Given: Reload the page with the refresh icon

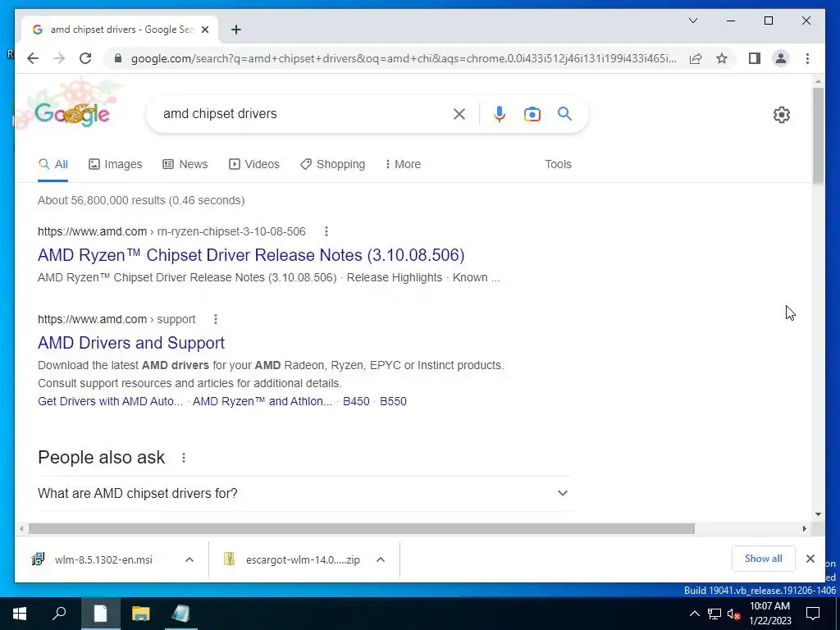Looking at the screenshot, I should (85, 58).
